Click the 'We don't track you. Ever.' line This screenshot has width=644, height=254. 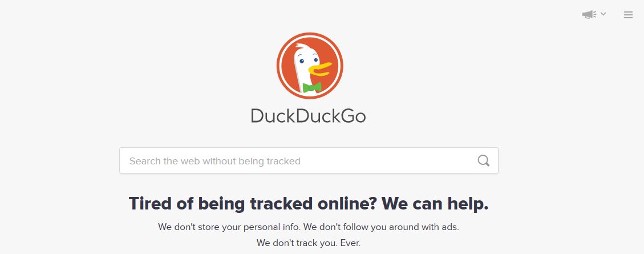[309, 243]
